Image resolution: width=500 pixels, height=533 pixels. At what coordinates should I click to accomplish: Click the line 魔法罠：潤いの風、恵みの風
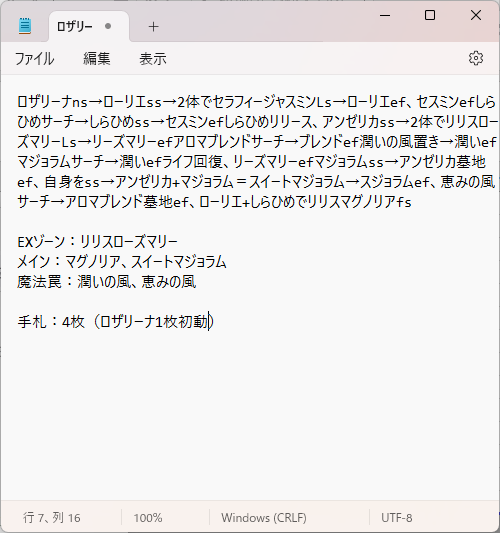(x=106, y=282)
